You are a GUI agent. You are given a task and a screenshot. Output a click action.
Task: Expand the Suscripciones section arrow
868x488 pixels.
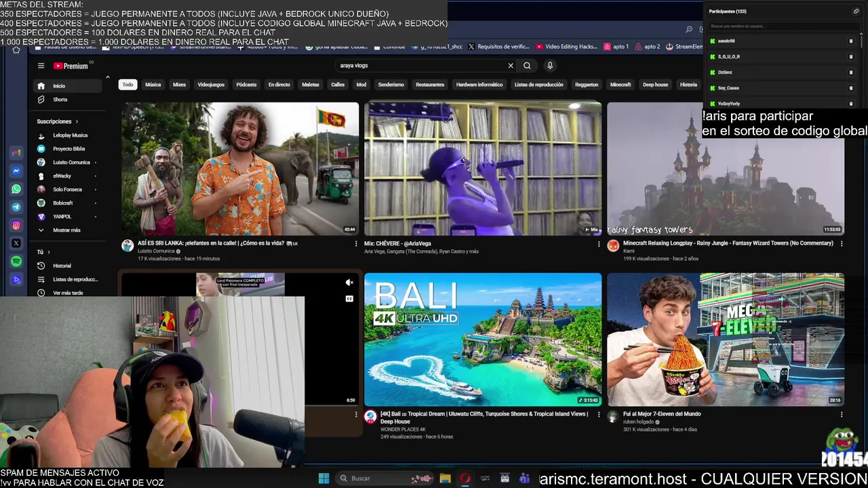(x=77, y=122)
